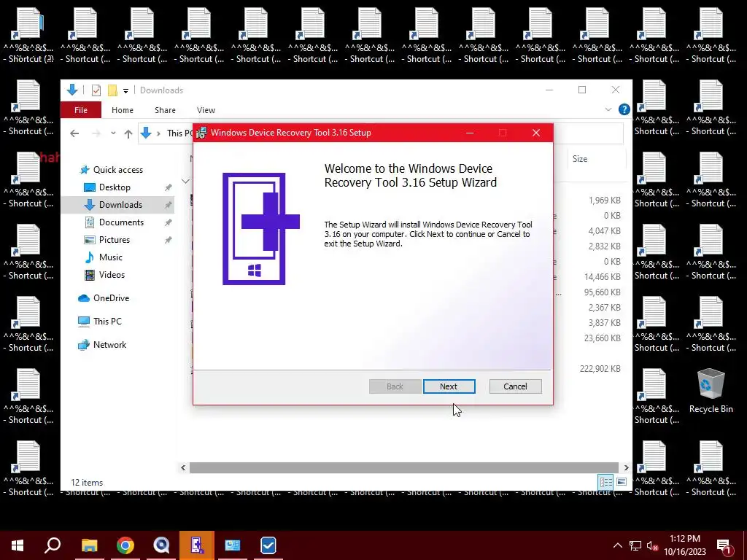Click the 222,902 KB size entry
The image size is (747, 560).
pos(600,368)
